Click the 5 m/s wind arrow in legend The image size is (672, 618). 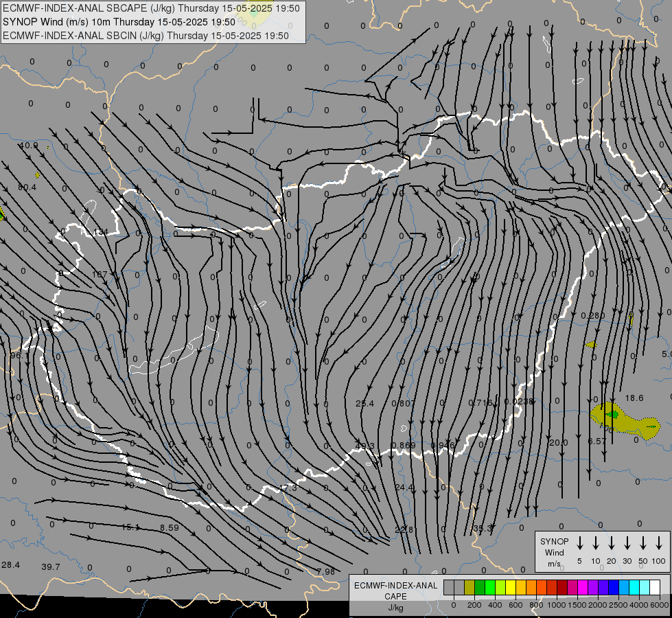(x=580, y=543)
